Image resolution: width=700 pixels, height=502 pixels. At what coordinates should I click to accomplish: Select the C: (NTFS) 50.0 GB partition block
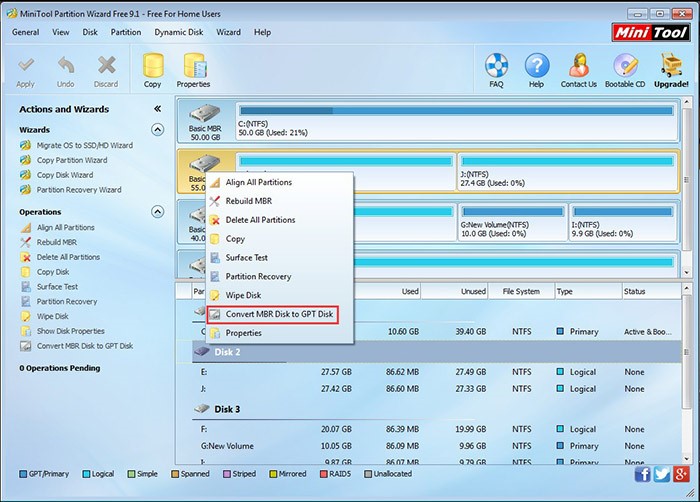(456, 121)
